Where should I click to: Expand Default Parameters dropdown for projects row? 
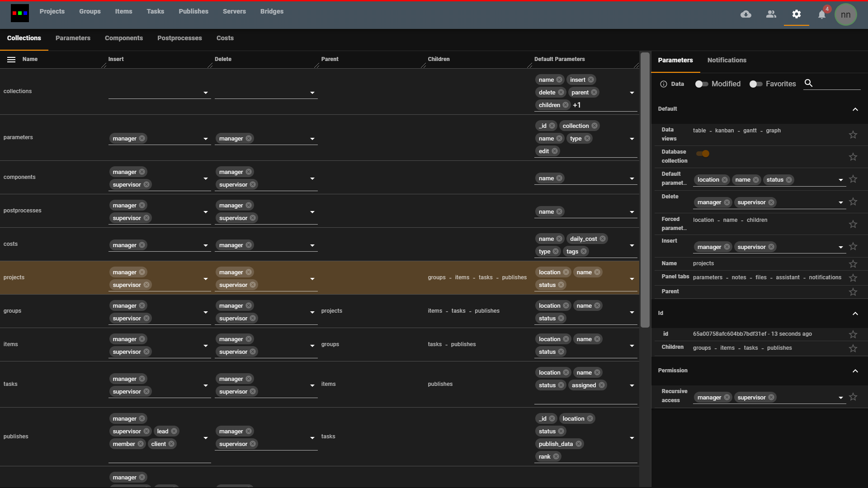tap(632, 279)
